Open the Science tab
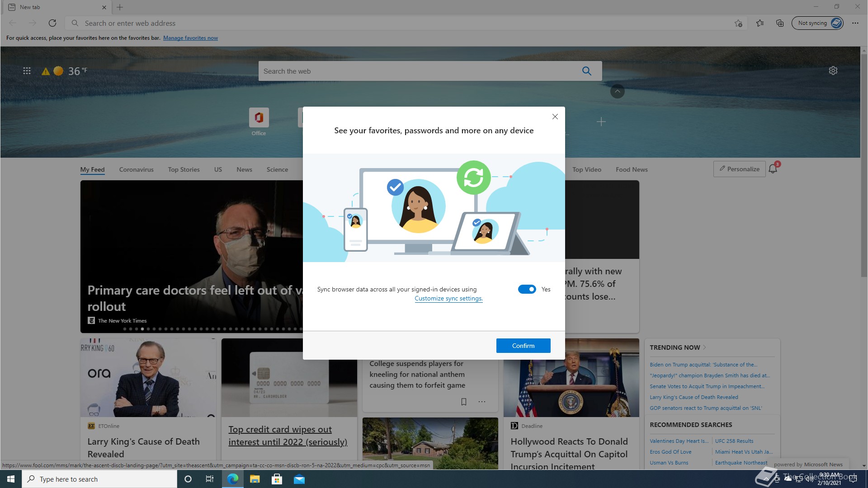The image size is (868, 488). [277, 169]
